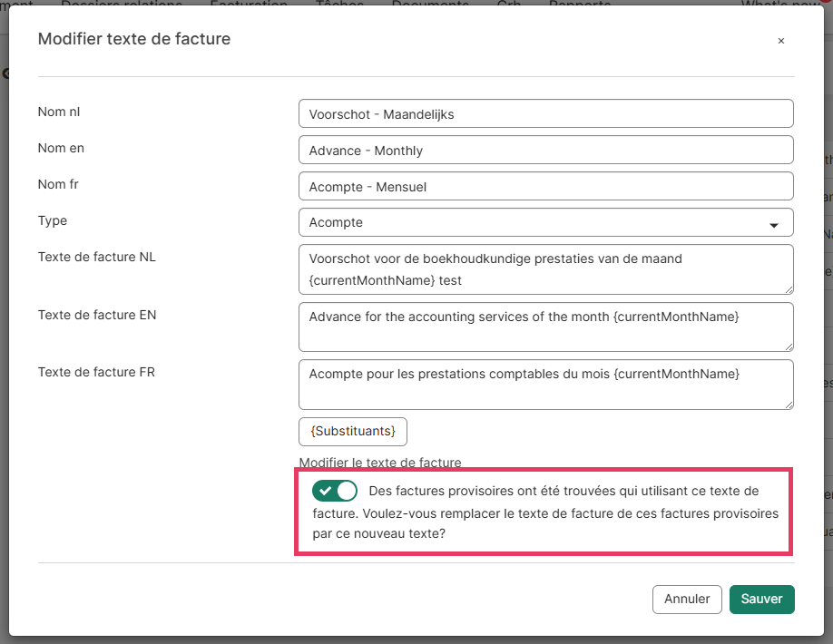
Task: Save changes with the Sauver button
Action: 761,599
